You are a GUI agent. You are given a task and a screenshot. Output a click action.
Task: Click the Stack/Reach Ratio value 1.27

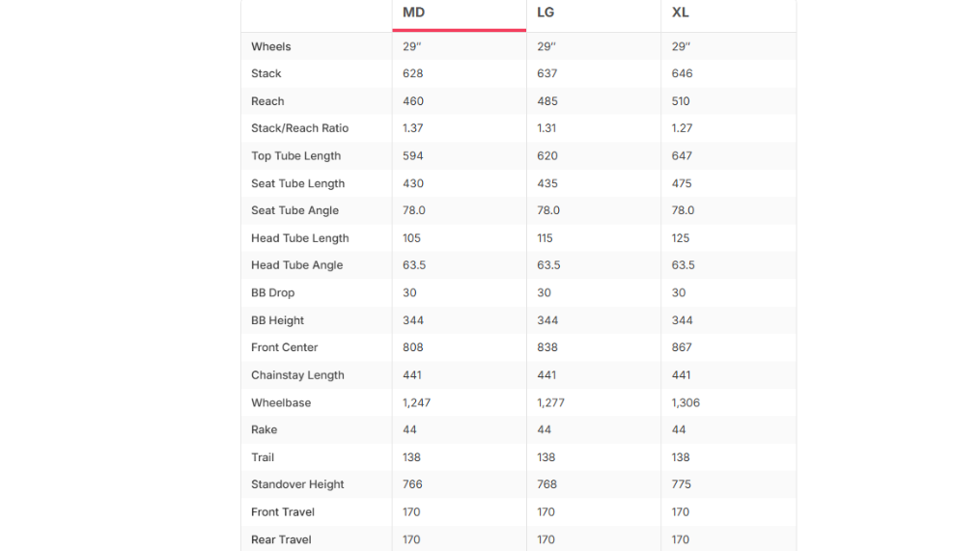point(682,128)
